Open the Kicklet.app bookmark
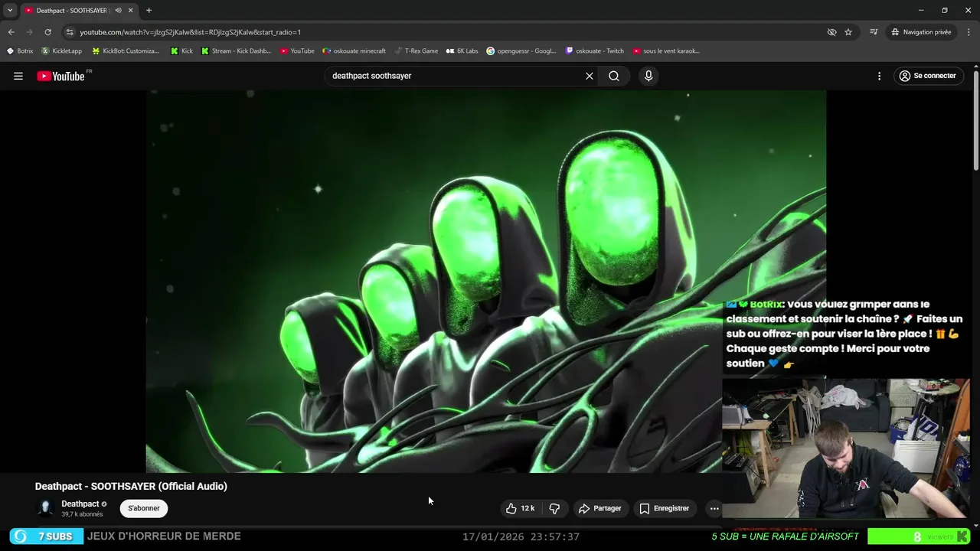 (61, 51)
